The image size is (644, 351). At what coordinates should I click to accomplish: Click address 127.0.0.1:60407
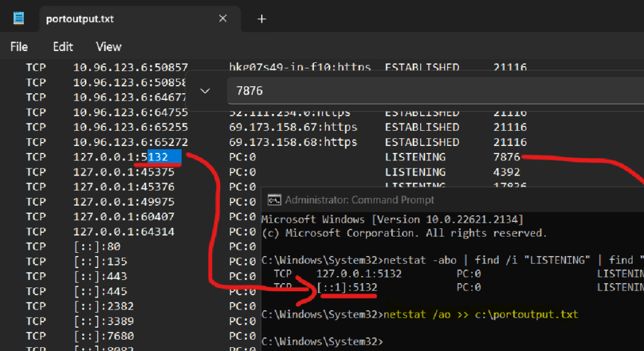pyautogui.click(x=124, y=216)
